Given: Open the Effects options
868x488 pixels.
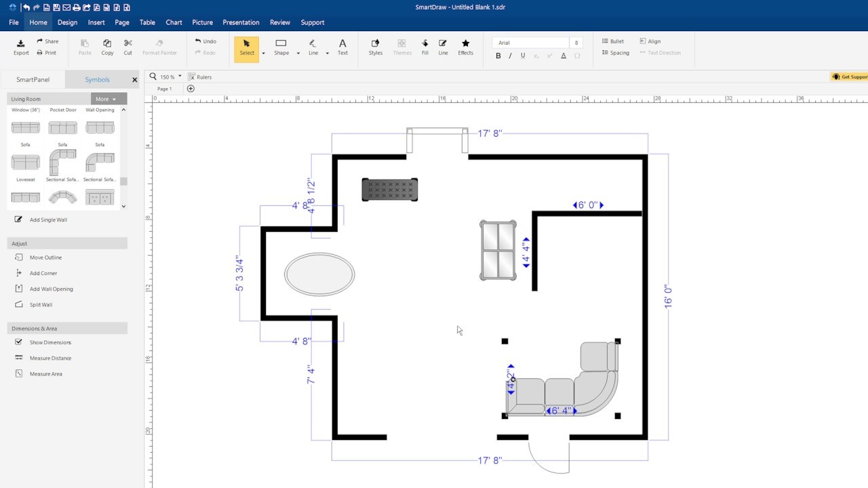Looking at the screenshot, I should (x=465, y=47).
